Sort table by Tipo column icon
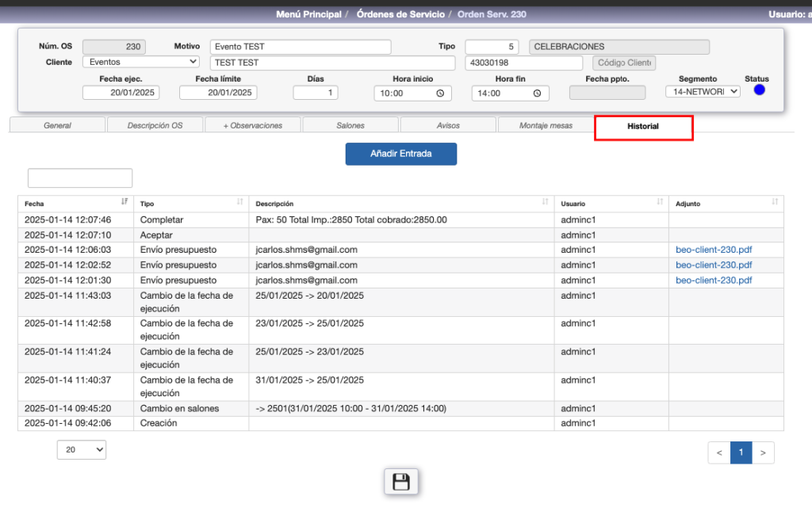This screenshot has width=812, height=523. point(240,203)
